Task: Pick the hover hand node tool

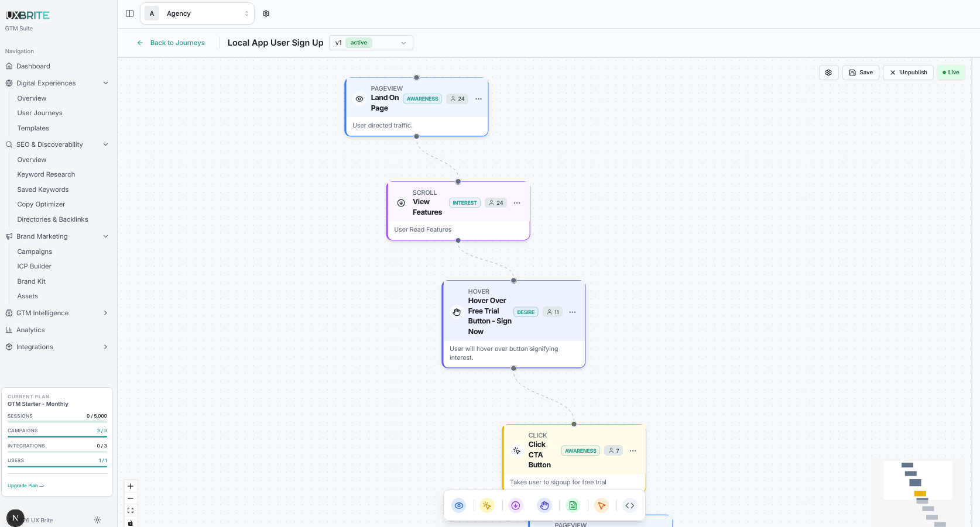Action: pyautogui.click(x=544, y=505)
